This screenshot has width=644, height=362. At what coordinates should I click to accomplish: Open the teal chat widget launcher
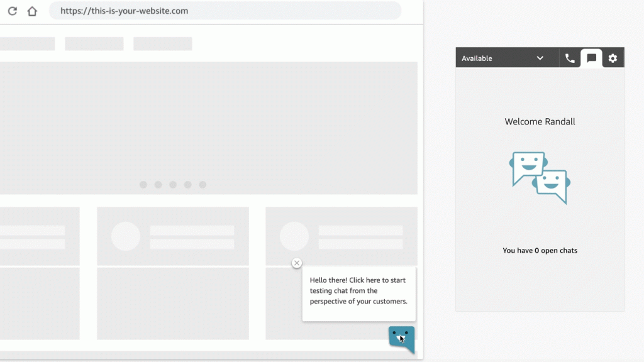tap(401, 339)
